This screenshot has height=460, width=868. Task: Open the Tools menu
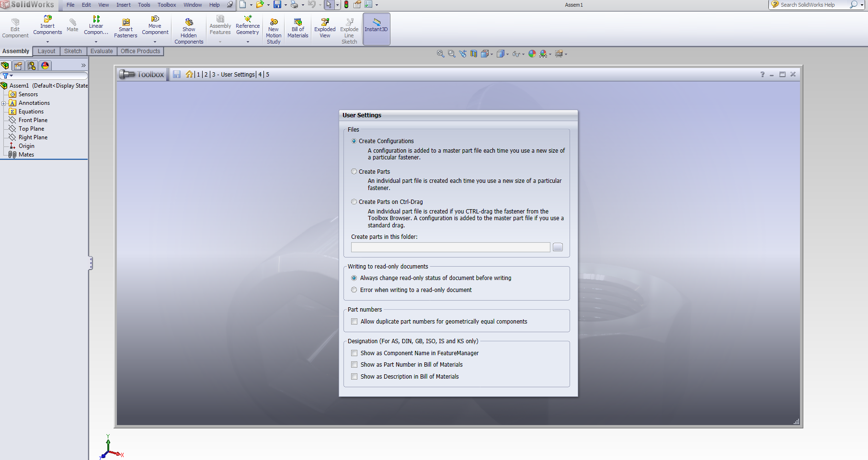tap(144, 5)
